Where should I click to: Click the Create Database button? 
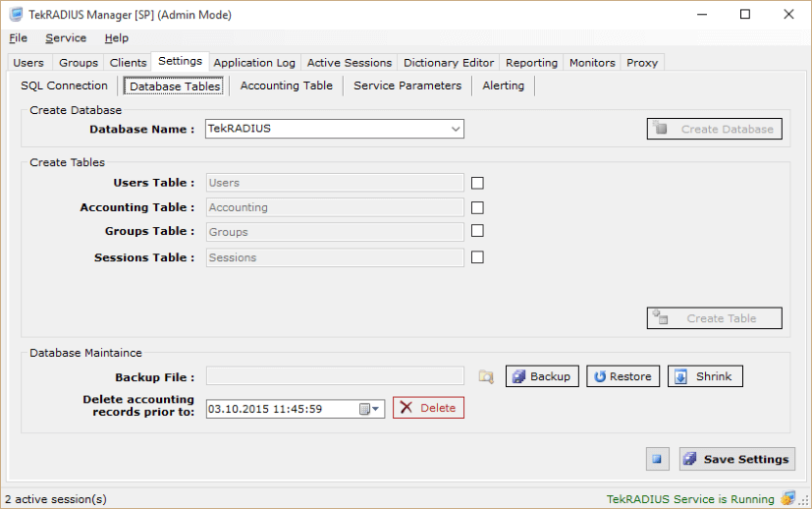click(x=715, y=129)
